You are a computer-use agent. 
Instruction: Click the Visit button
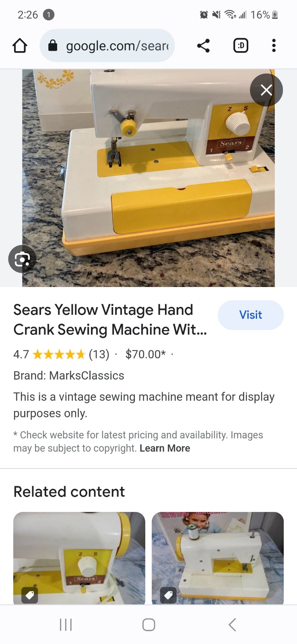click(x=251, y=315)
